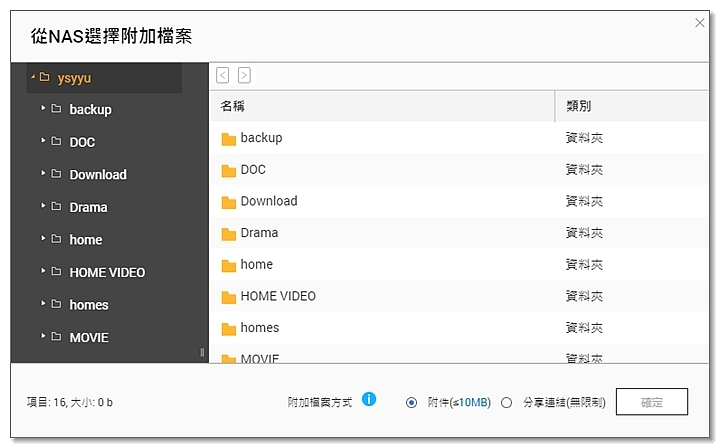Screen dimensions: 720x448
Task: Click the backup folder icon in file list
Action: [x=228, y=139]
